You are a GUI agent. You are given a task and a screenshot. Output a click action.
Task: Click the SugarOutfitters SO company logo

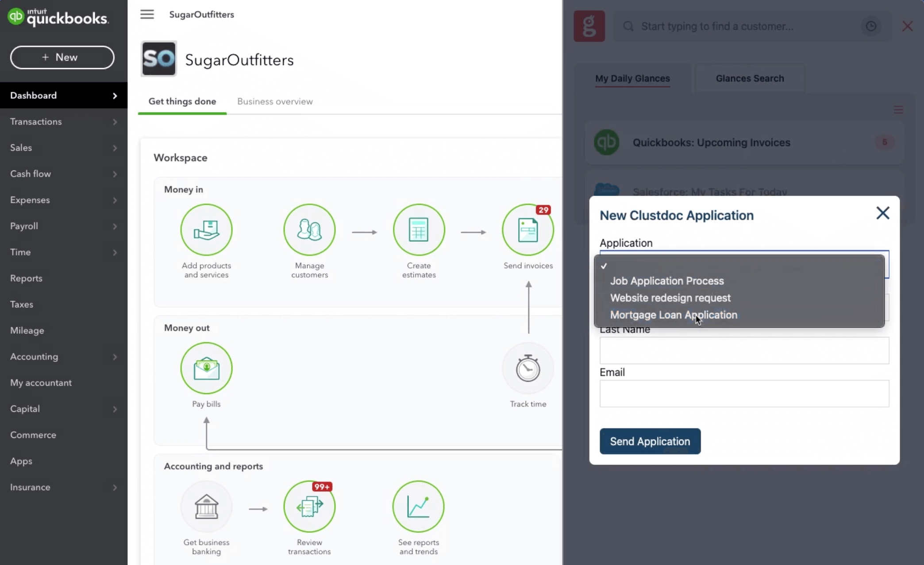pos(158,59)
